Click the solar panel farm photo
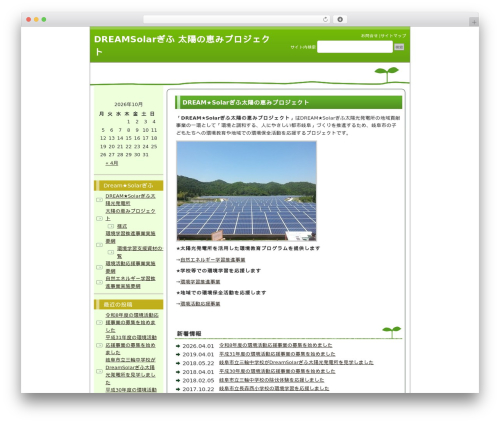The height and width of the screenshot is (423, 500). click(246, 191)
